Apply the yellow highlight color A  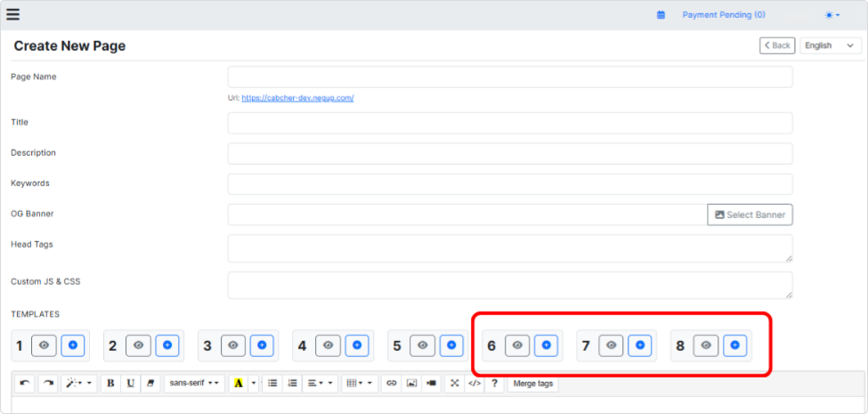click(239, 383)
